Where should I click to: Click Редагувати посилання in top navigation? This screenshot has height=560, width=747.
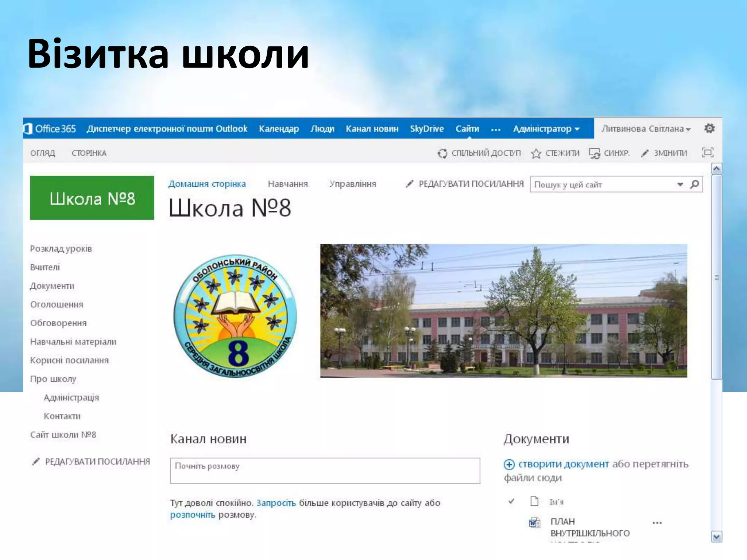tap(471, 184)
